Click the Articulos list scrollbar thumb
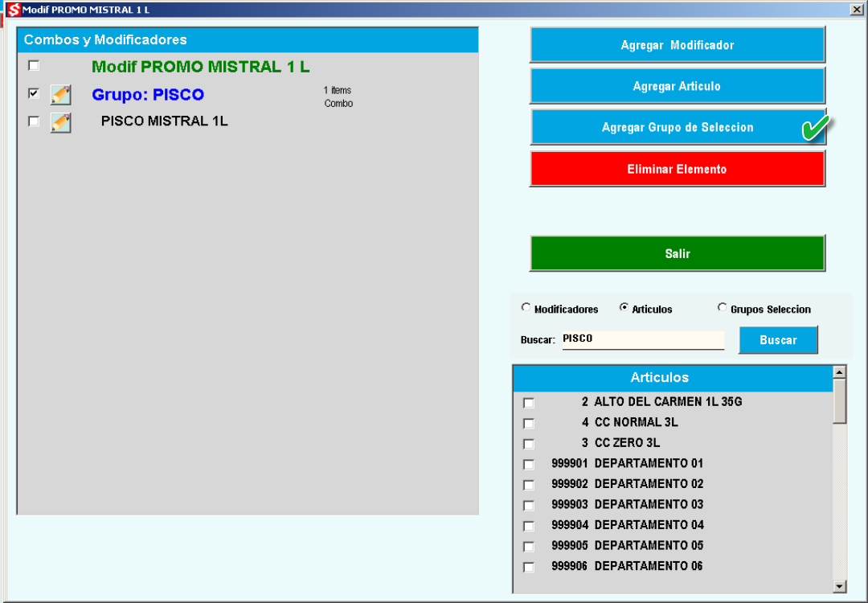 tap(840, 401)
